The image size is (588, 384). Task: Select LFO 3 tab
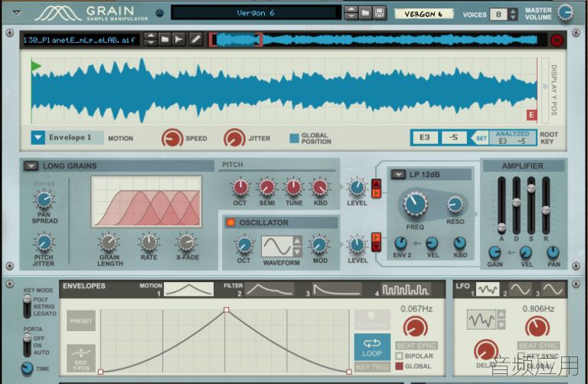[553, 290]
